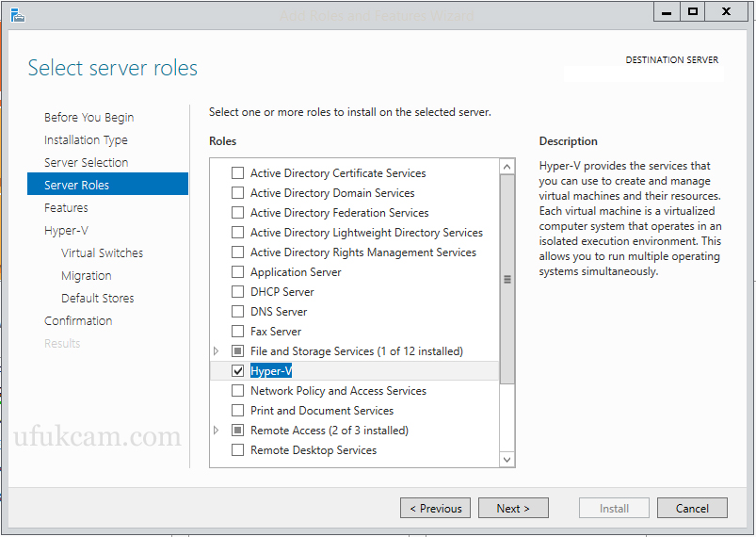
Task: Open the Installation Type step
Action: pyautogui.click(x=86, y=140)
